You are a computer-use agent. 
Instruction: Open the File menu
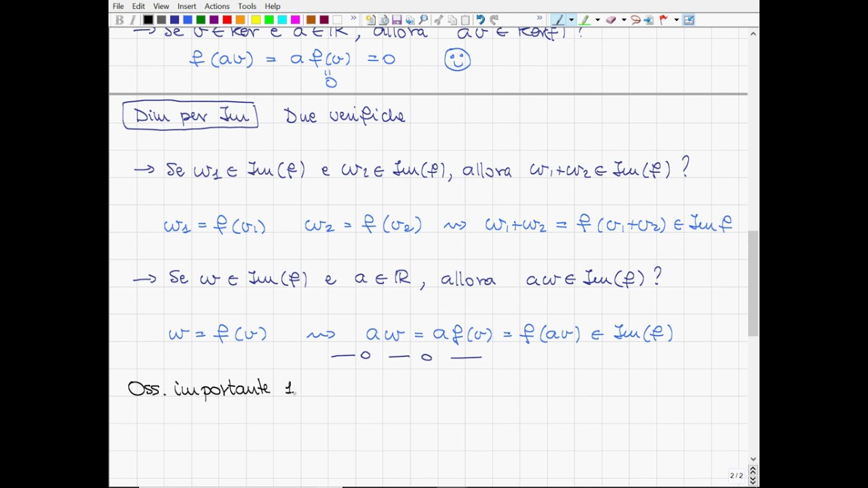click(118, 6)
